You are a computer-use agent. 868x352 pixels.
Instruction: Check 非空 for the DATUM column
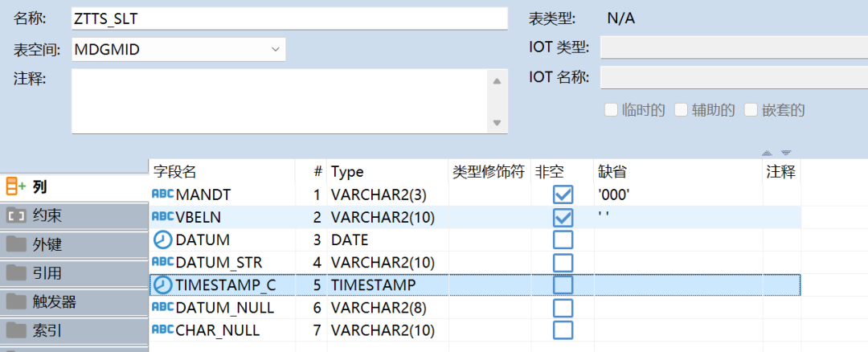click(563, 239)
